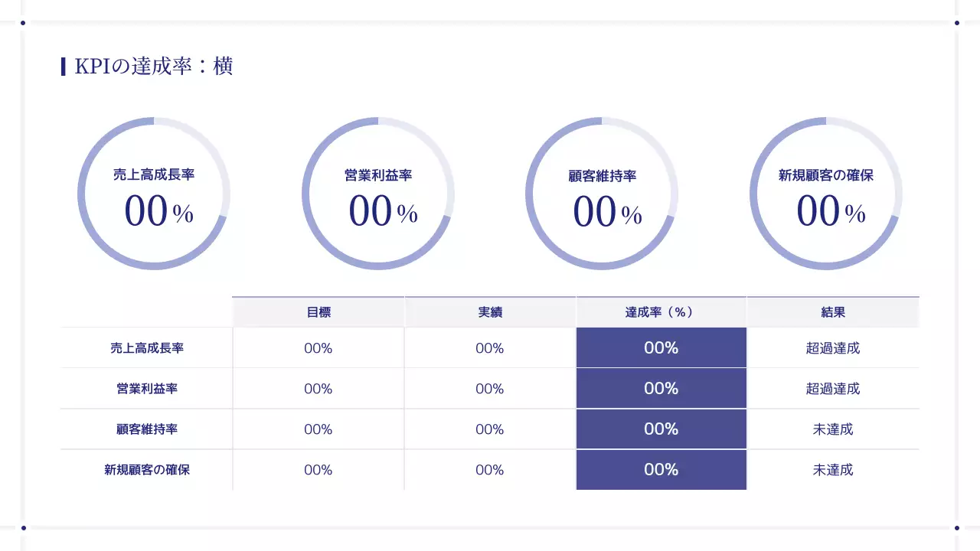
Task: Click the 営業利益率 circular progress gauge
Action: tap(377, 194)
